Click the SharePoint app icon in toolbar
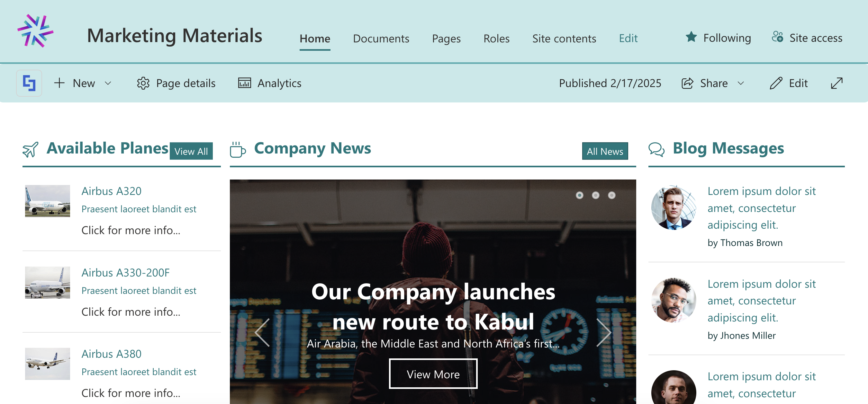Viewport: 868px width, 404px height. tap(29, 83)
